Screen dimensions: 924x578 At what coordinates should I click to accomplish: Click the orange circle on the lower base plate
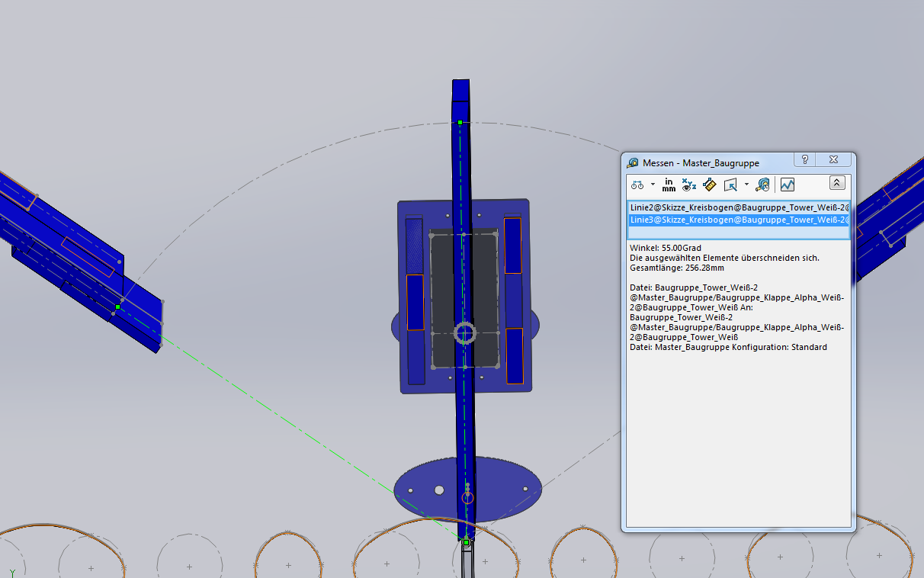pyautogui.click(x=468, y=498)
